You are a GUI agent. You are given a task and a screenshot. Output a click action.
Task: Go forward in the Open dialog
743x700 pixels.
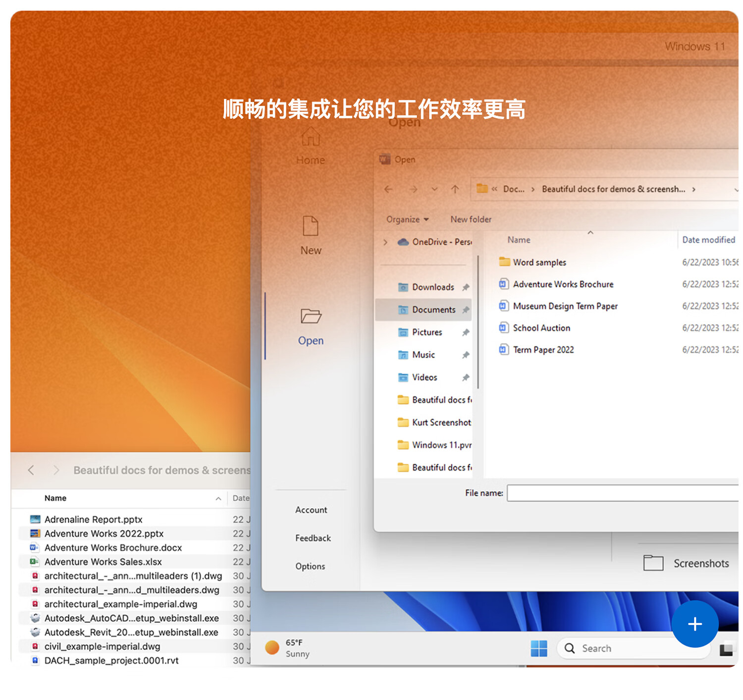[413, 189]
